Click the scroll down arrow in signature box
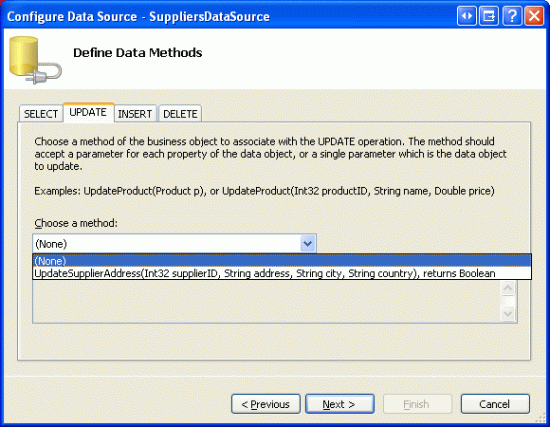This screenshot has width=550, height=427. tap(508, 313)
